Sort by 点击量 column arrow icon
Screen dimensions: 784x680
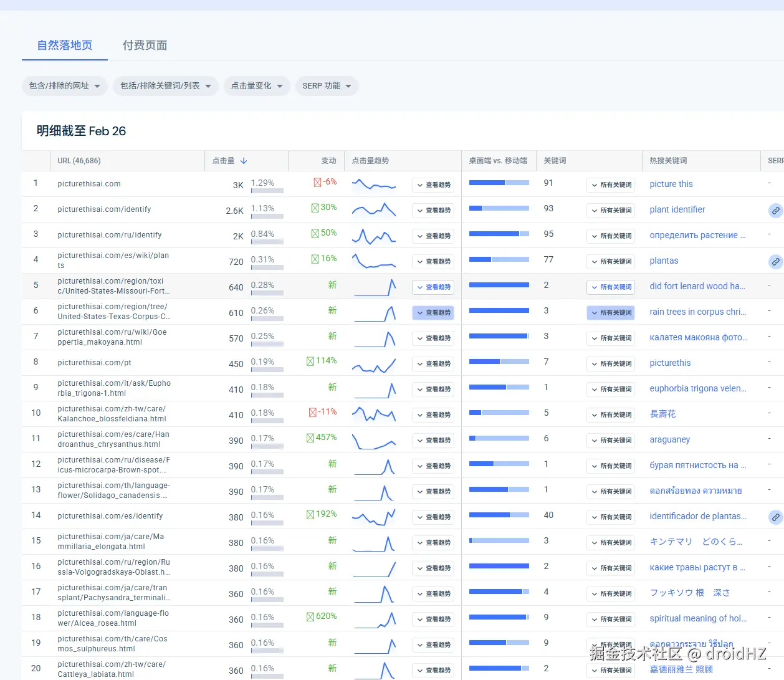(x=244, y=161)
